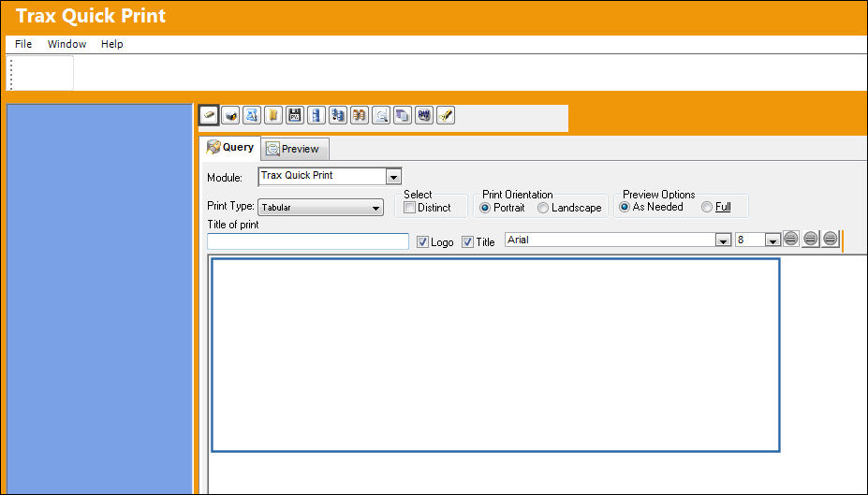868x495 pixels.
Task: Uncheck the Logo checkbox
Action: coord(422,242)
